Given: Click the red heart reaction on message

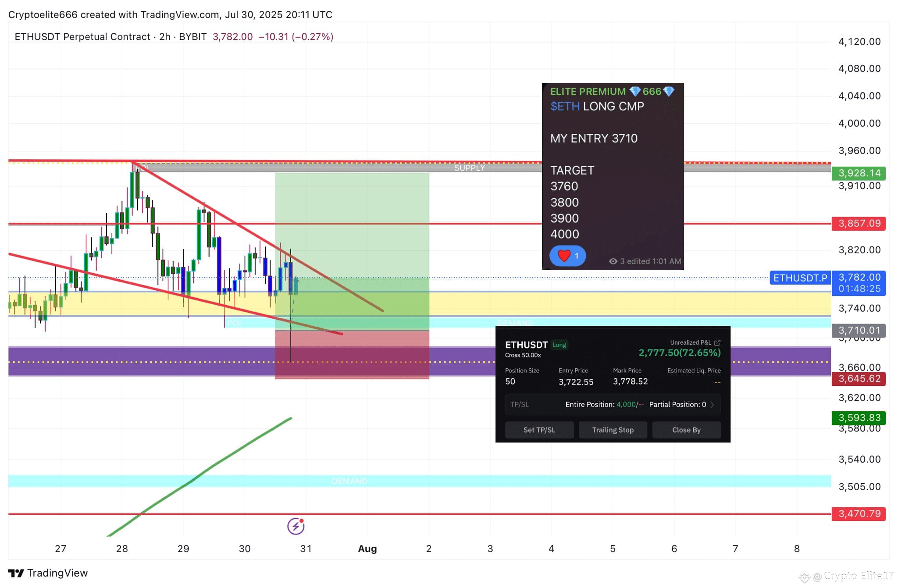Looking at the screenshot, I should click(x=564, y=255).
